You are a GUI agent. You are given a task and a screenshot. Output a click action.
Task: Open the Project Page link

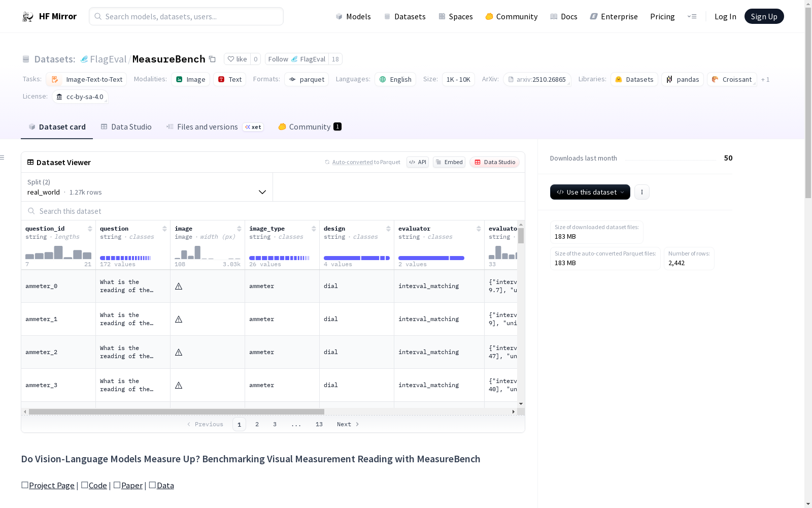(52, 485)
